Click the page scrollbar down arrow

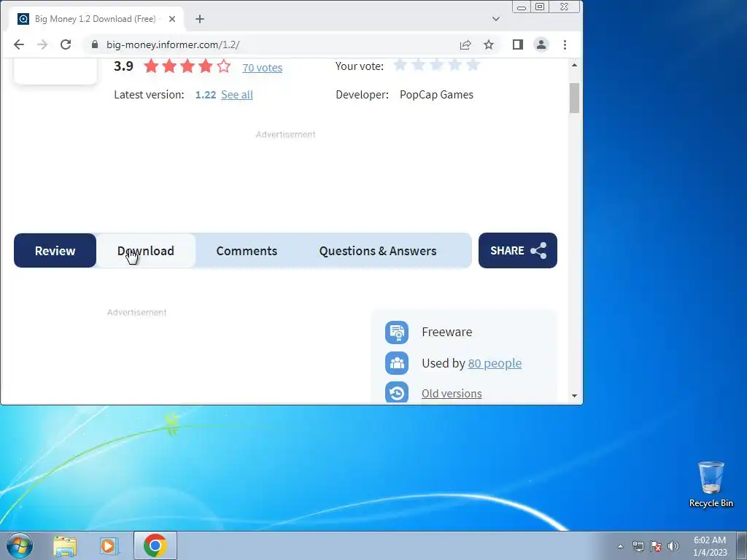tap(575, 396)
